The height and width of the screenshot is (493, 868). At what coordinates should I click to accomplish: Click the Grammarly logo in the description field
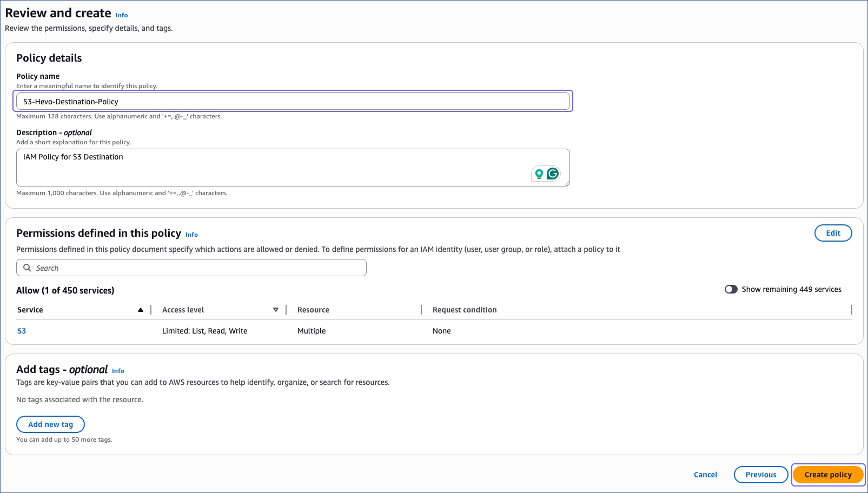(553, 174)
